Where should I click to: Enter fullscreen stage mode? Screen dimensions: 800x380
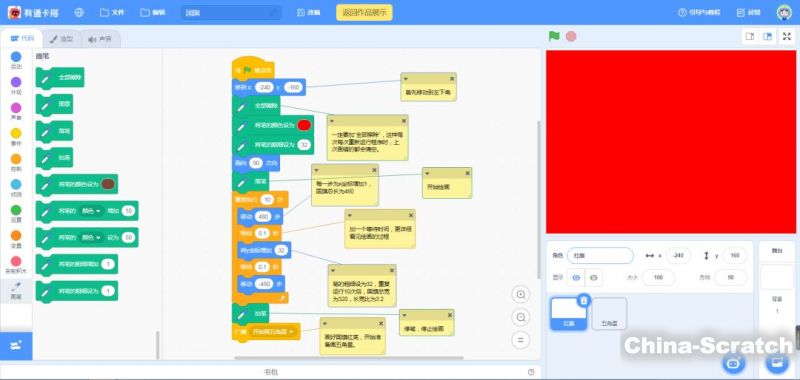pos(786,36)
